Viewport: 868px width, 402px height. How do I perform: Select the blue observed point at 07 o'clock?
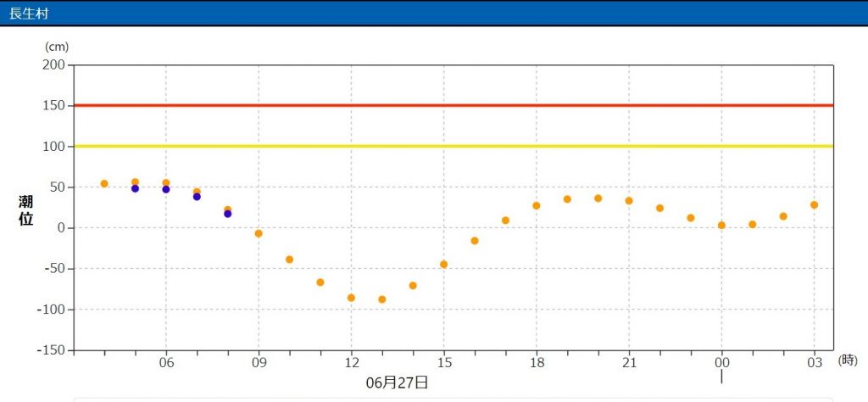(x=197, y=197)
